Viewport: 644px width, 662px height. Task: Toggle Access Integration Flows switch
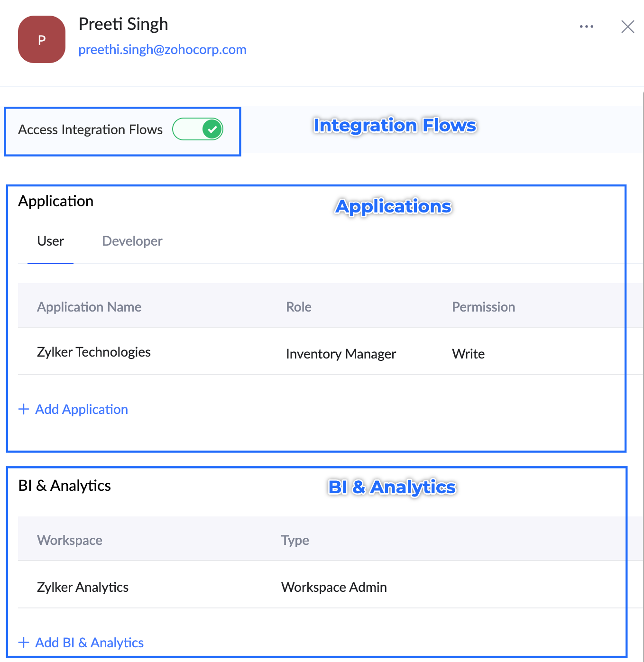(198, 129)
